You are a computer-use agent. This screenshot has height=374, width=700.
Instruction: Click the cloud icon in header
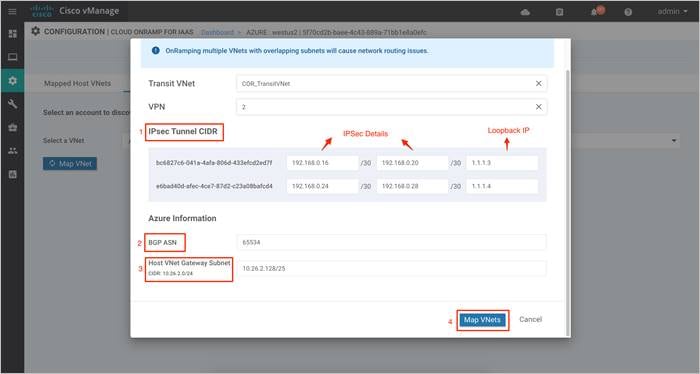[x=525, y=12]
